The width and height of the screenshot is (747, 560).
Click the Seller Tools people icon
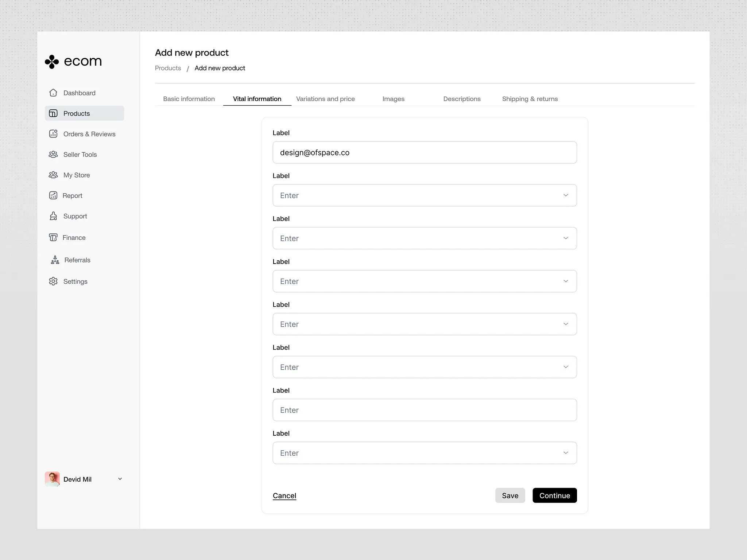tap(53, 154)
